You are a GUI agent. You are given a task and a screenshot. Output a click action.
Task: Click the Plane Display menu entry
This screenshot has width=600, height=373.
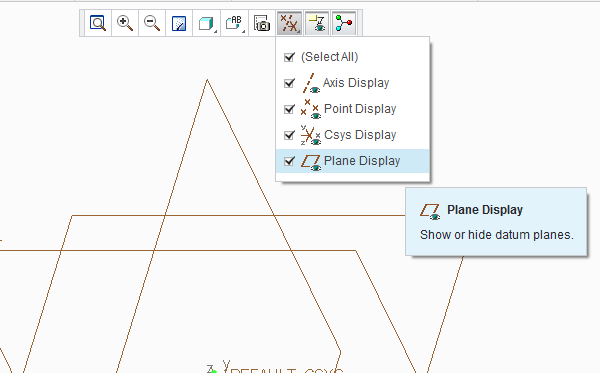352,161
